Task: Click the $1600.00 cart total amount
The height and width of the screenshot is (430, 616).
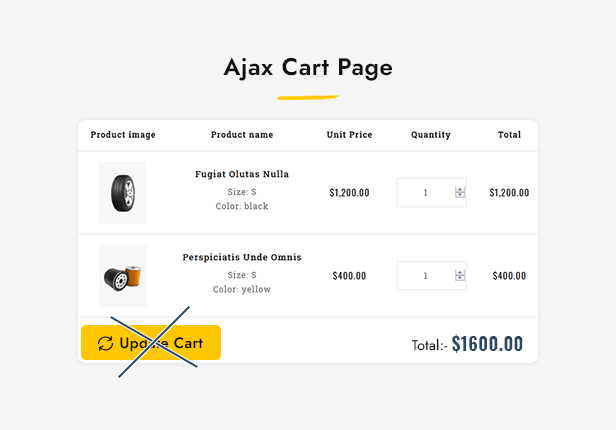Action: point(487,344)
